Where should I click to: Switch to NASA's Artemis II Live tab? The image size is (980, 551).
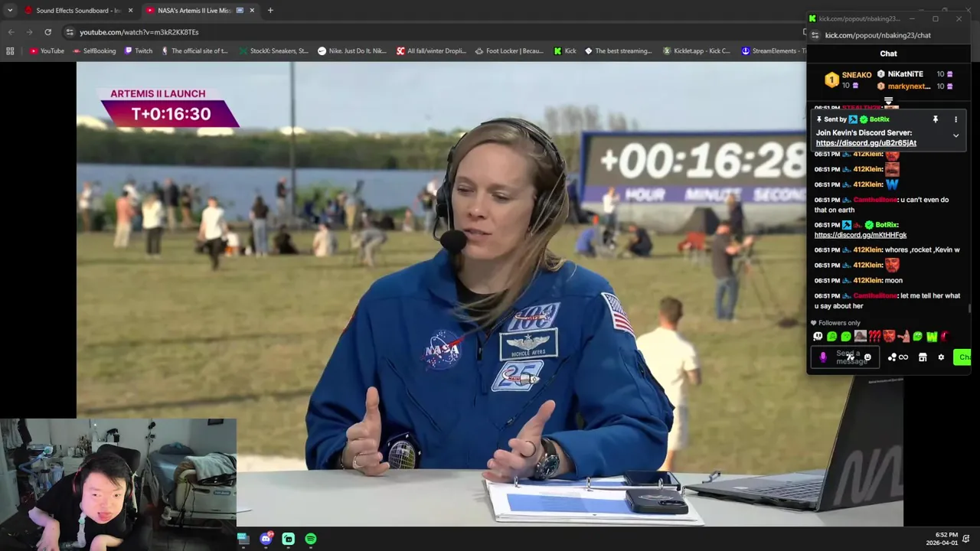[201, 10]
